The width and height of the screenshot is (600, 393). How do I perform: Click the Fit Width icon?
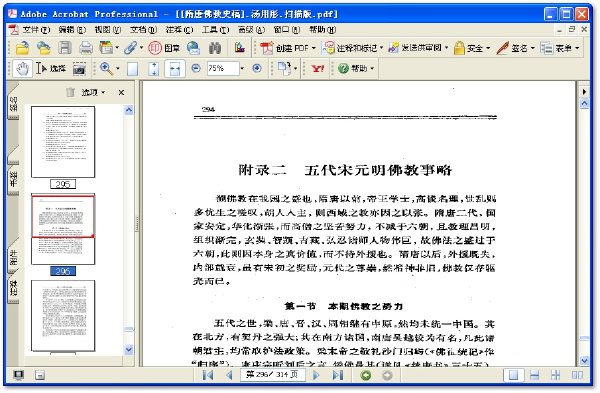tap(175, 69)
